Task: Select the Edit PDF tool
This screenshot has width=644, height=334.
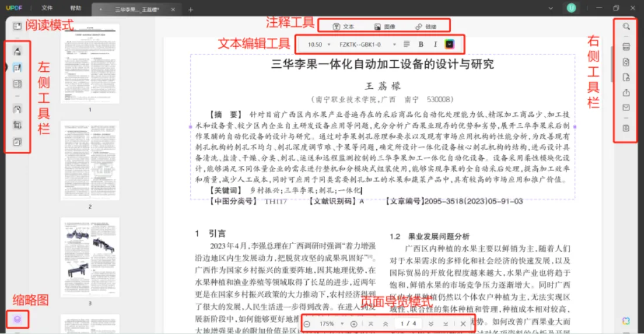Action: pyautogui.click(x=17, y=68)
